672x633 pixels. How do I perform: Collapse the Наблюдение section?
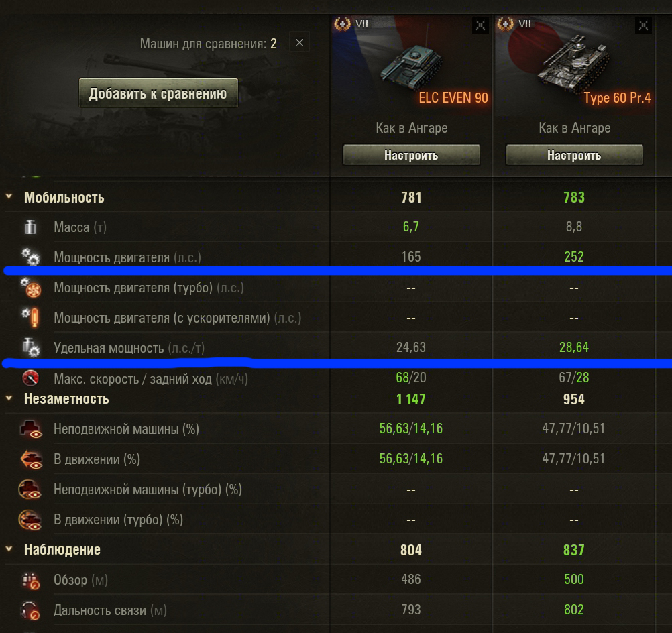point(9,549)
